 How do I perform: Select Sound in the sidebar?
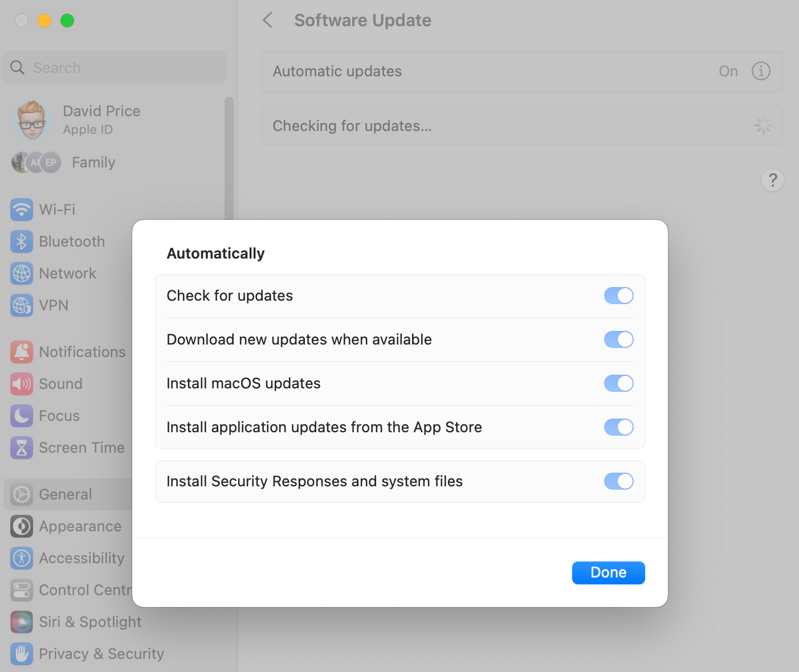(x=60, y=383)
